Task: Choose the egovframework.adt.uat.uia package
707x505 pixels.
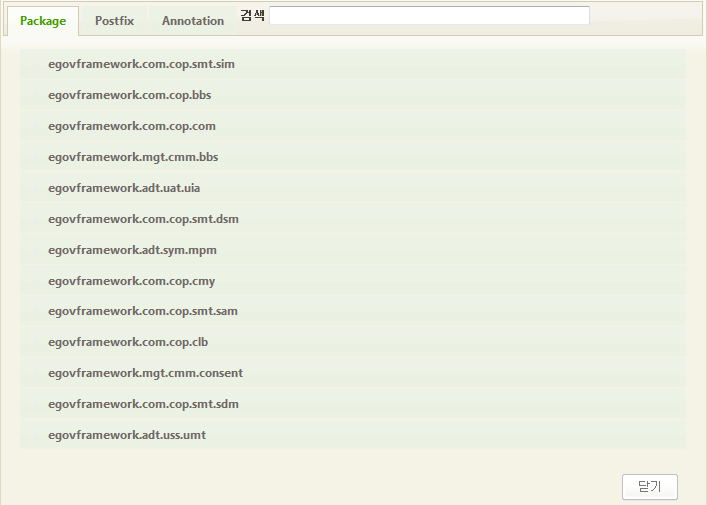Action: pyautogui.click(x=131, y=188)
